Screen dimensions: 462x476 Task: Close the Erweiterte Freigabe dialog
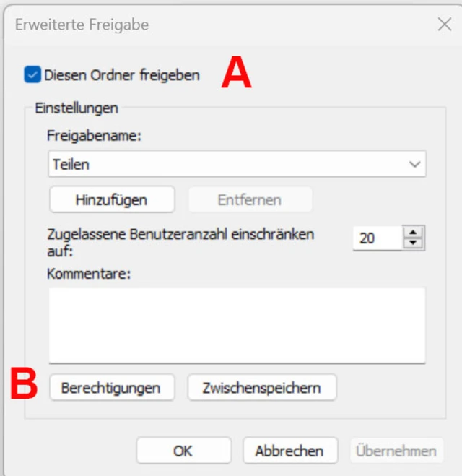pos(445,25)
